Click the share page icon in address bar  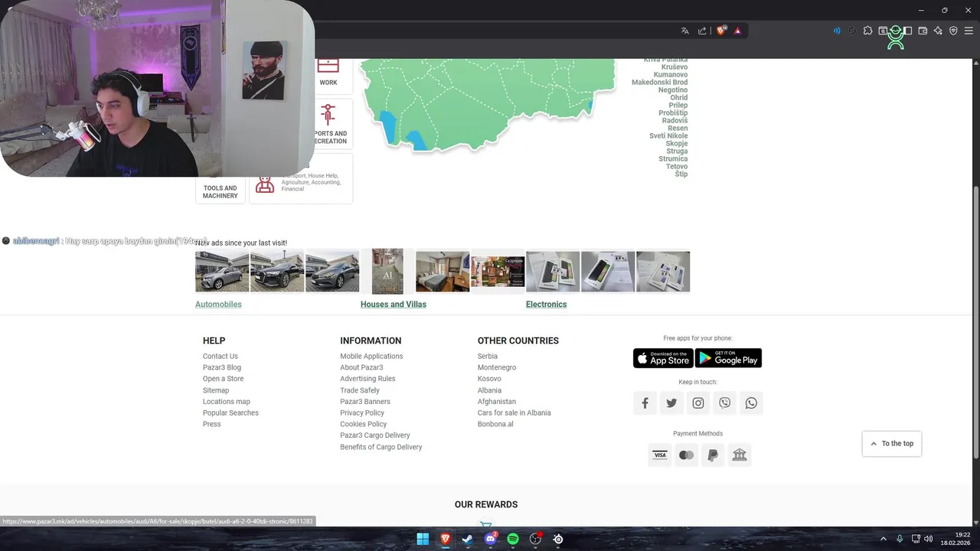pyautogui.click(x=702, y=31)
